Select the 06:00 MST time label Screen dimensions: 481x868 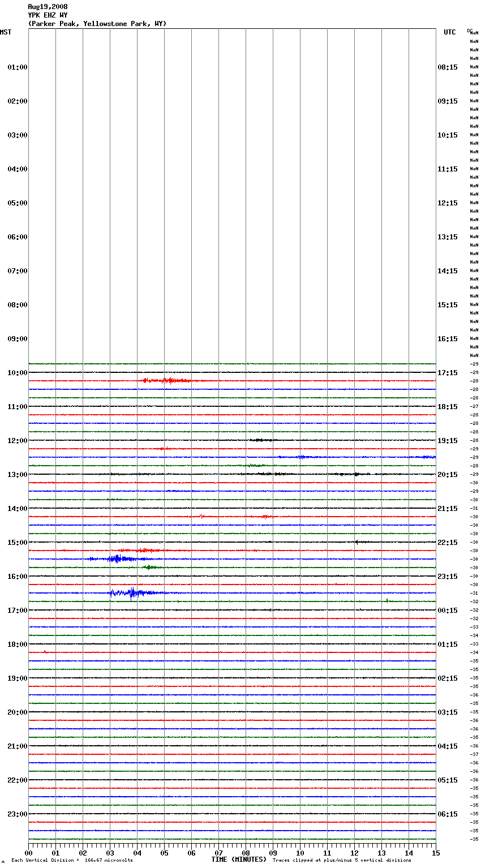[x=18, y=237]
